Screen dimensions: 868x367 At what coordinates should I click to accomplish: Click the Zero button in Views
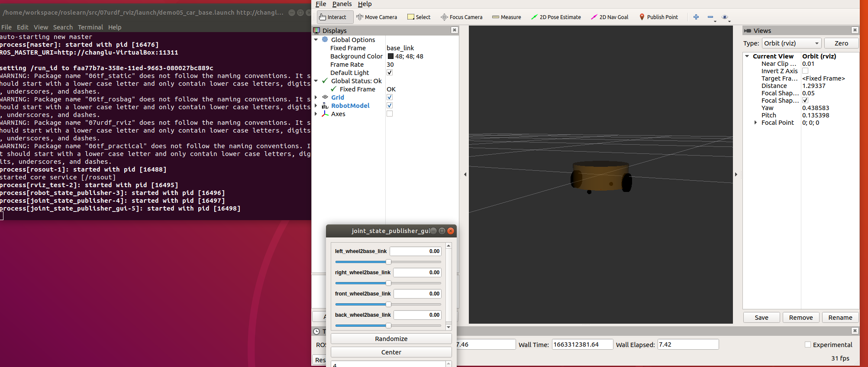tap(841, 43)
